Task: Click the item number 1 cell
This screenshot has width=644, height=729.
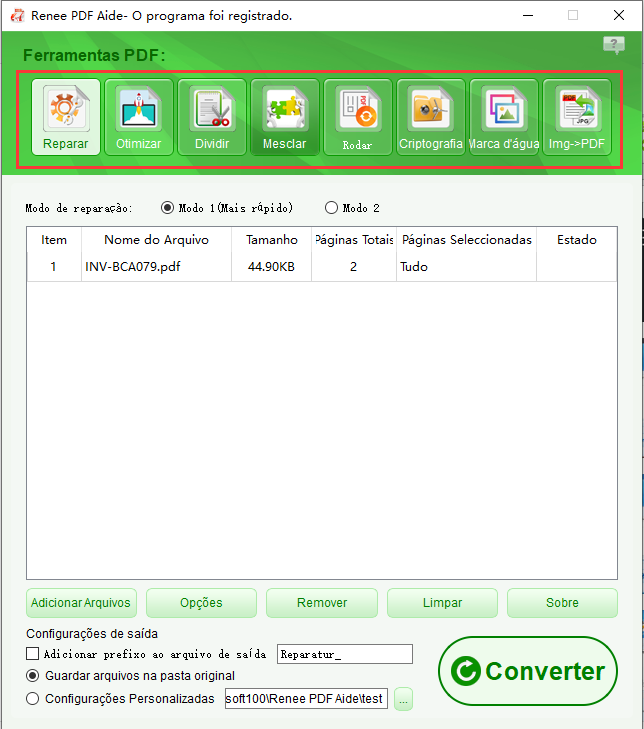Action: tap(54, 267)
